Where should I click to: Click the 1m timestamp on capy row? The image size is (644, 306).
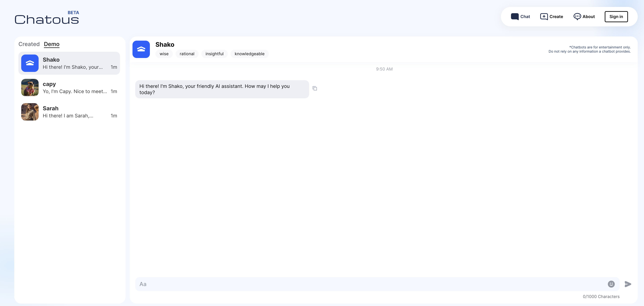[114, 91]
